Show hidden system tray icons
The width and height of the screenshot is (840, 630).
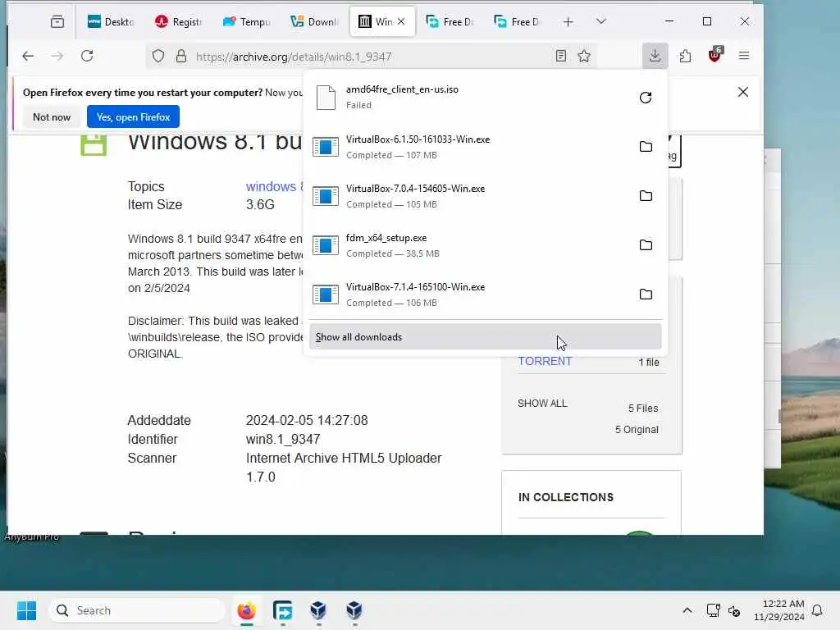click(x=687, y=610)
